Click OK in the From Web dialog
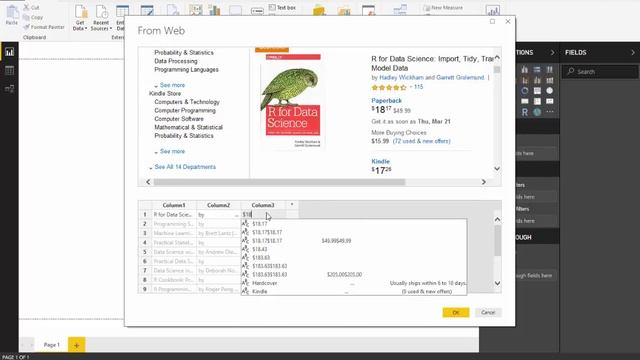 point(456,312)
